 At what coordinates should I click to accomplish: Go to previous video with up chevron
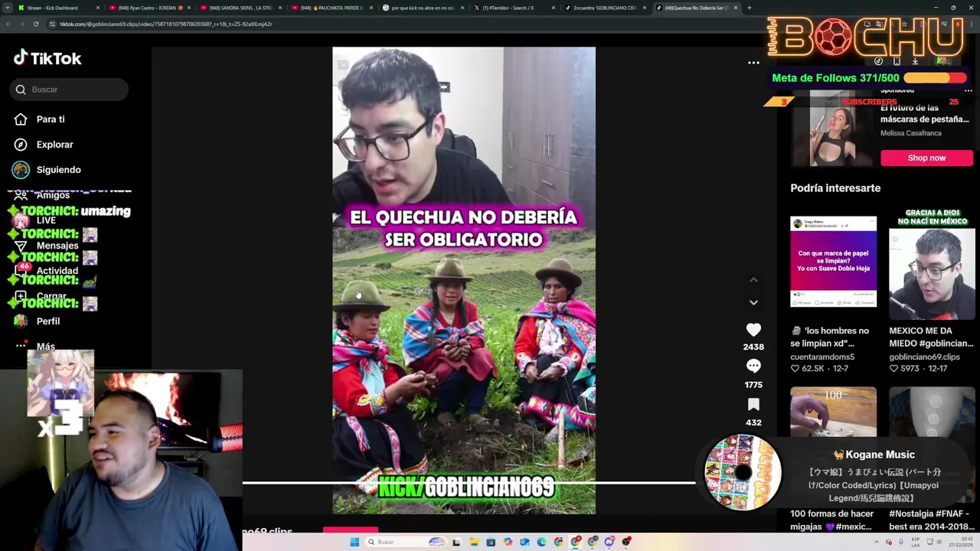coord(753,279)
